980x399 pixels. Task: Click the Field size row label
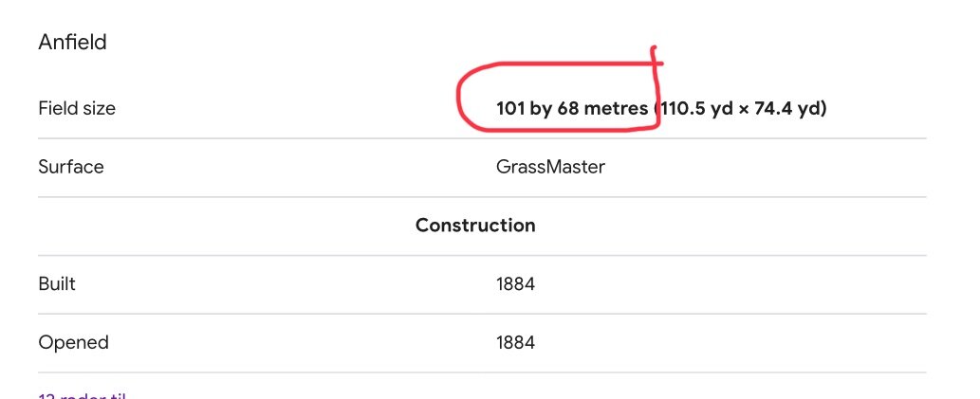click(x=77, y=108)
